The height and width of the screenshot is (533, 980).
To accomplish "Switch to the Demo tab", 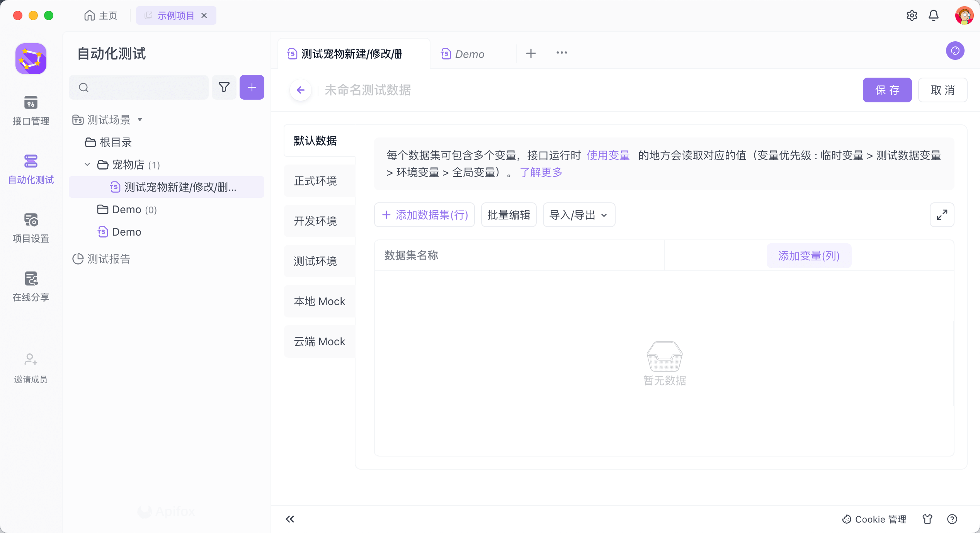I will point(469,54).
